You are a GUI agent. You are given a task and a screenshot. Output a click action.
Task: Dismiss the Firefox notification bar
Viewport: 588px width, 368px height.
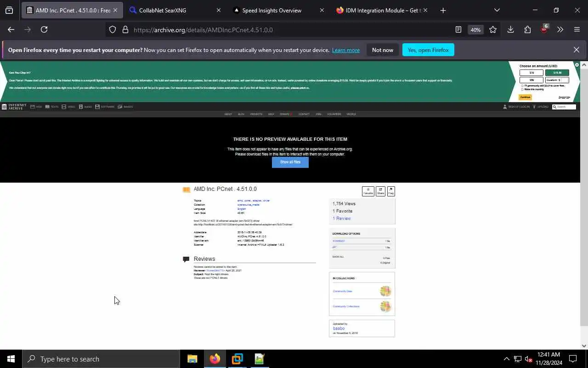pyautogui.click(x=577, y=50)
